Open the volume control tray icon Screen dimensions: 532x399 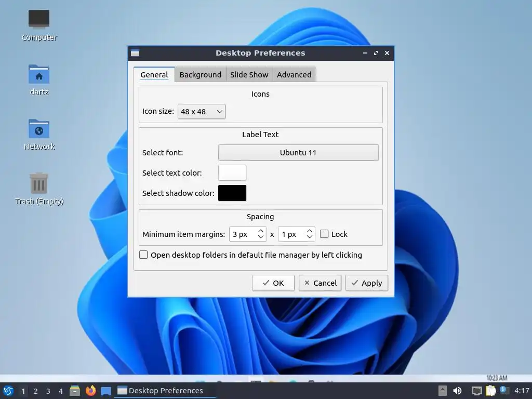pyautogui.click(x=457, y=391)
